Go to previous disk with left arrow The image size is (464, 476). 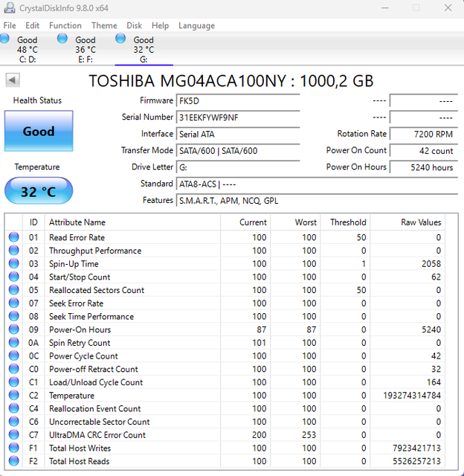(x=13, y=80)
